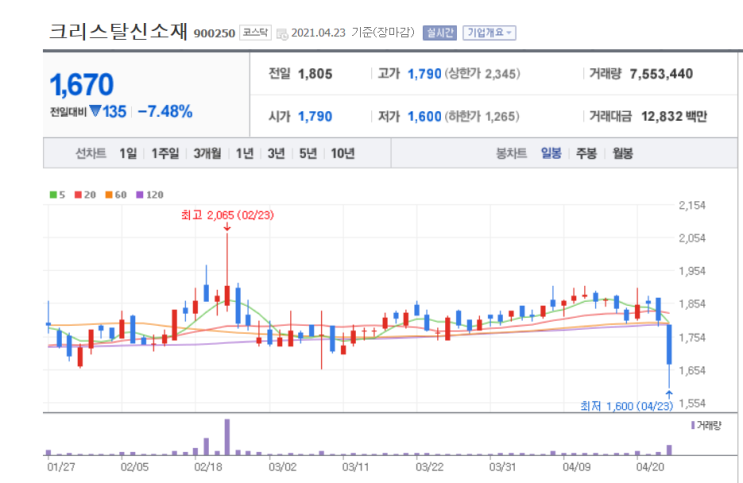
Task: Click the calendar icon before 2021.04.23
Action: pyautogui.click(x=282, y=34)
